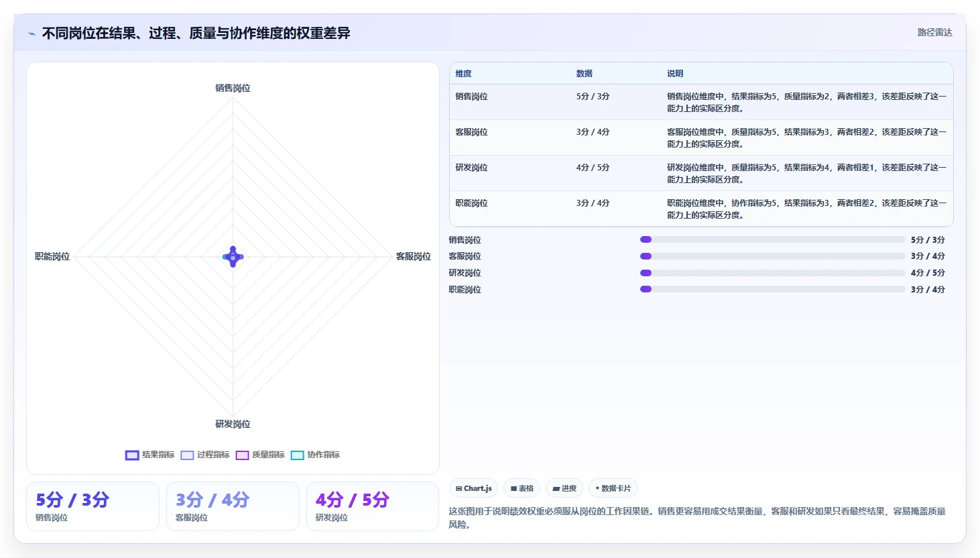Toggle the 过程指标 legend swatch
980x558 pixels.
187,455
